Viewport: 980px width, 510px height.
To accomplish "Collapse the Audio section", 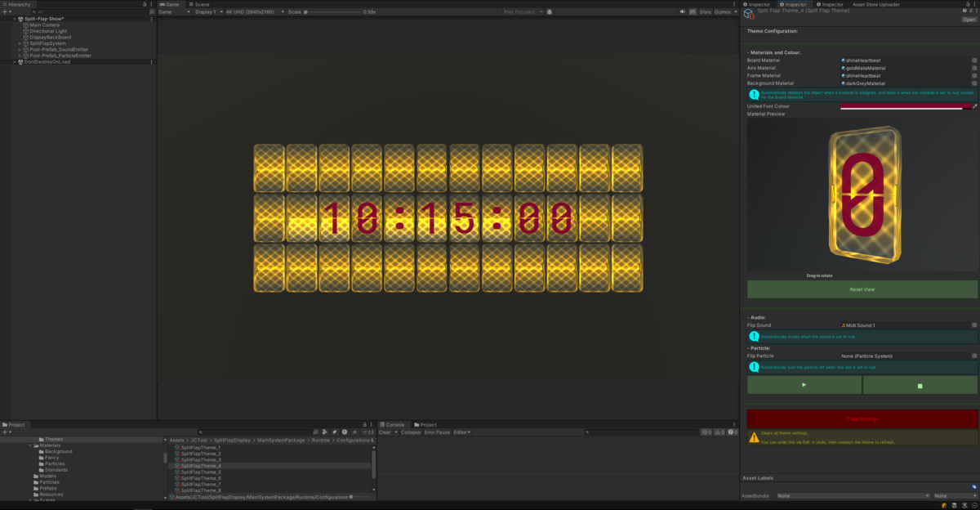I will click(x=757, y=317).
